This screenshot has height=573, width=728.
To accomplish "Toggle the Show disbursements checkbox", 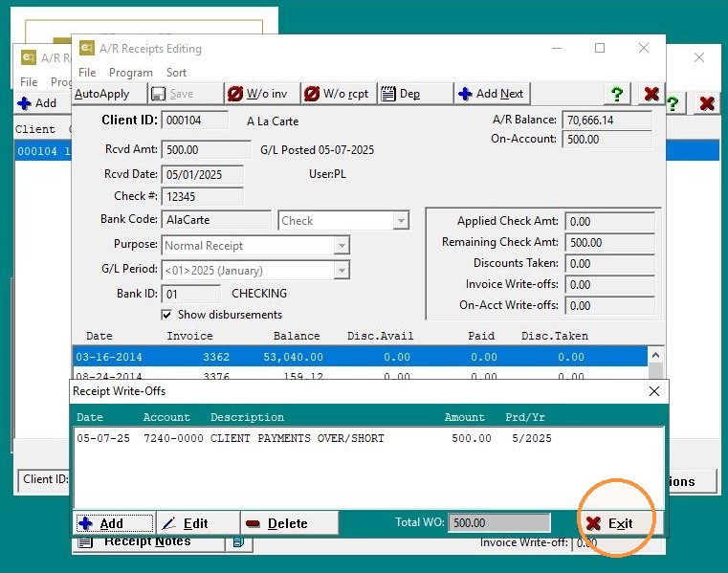I will coord(166,315).
